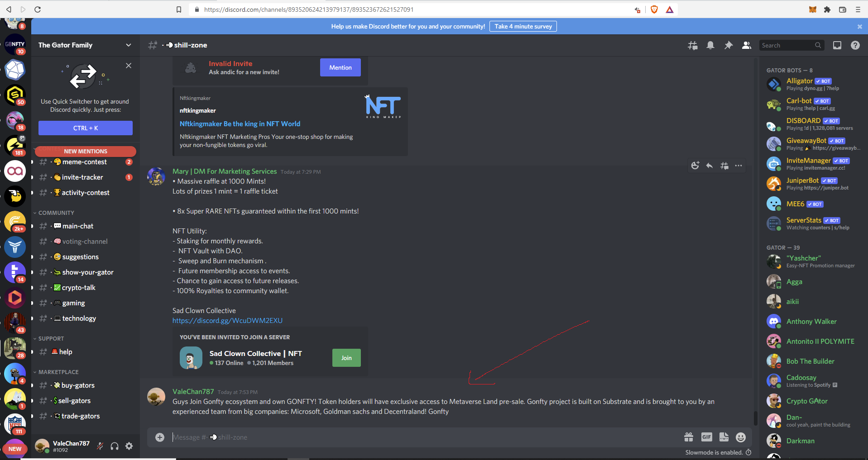Click the Mention button on invalid invite

[340, 67]
